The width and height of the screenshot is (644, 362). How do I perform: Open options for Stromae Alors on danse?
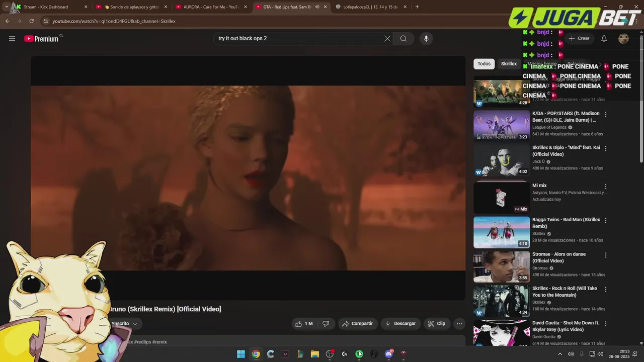[606, 255]
